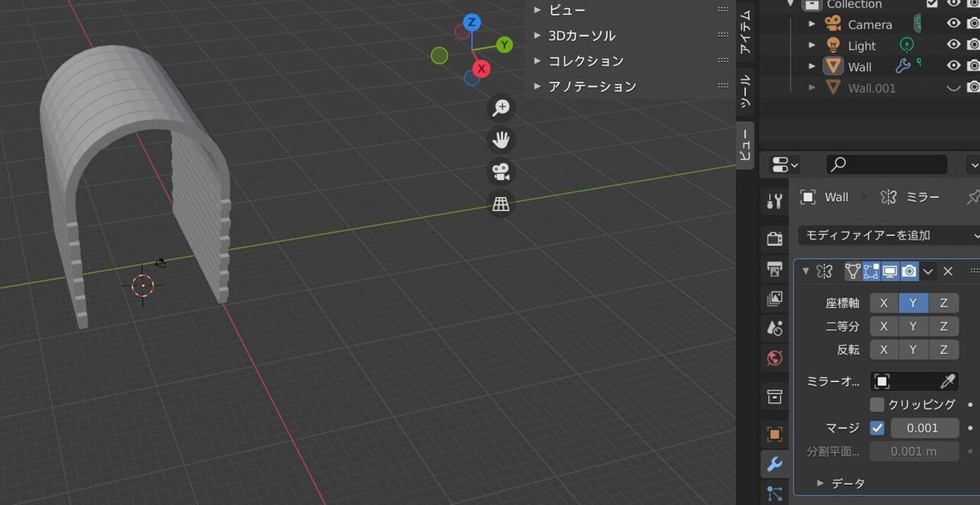
Task: Uncheck the マージ checkbox
Action: (877, 427)
